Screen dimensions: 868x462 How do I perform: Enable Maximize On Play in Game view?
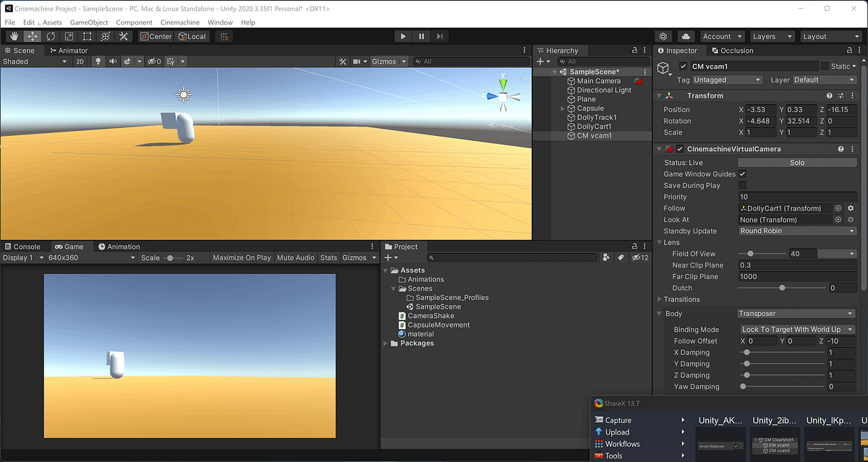pos(242,257)
